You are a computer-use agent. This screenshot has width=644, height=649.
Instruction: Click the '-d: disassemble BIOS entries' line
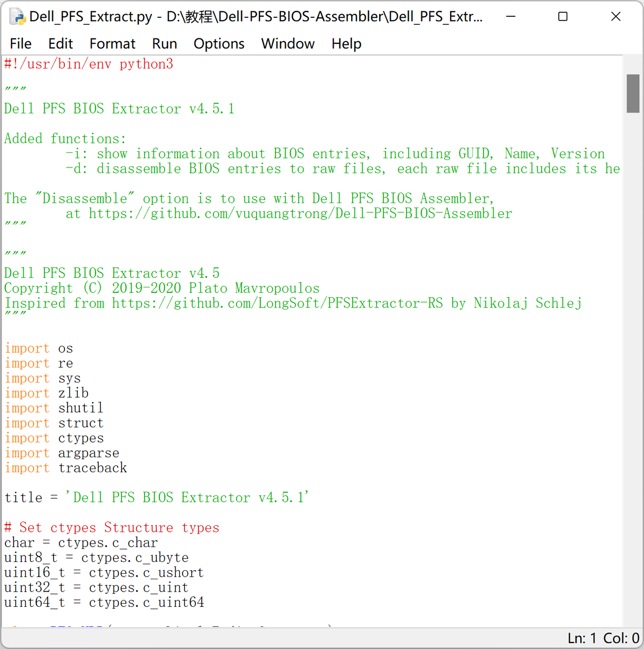343,169
